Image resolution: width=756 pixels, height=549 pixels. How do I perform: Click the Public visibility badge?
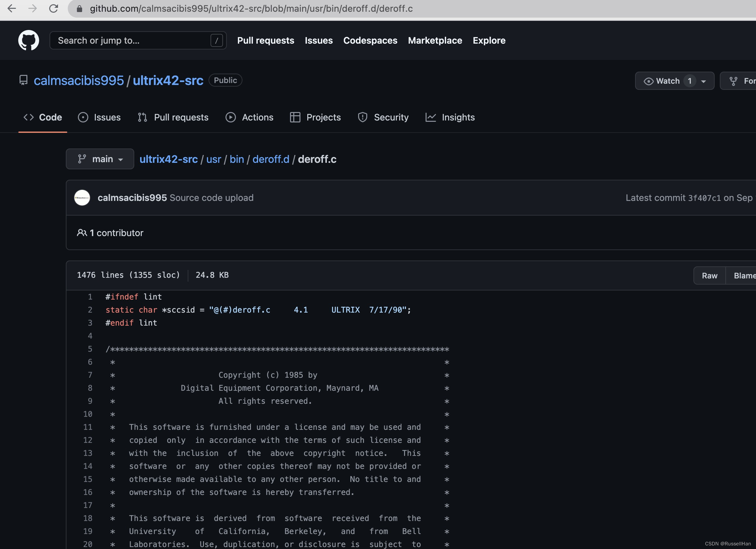[225, 80]
